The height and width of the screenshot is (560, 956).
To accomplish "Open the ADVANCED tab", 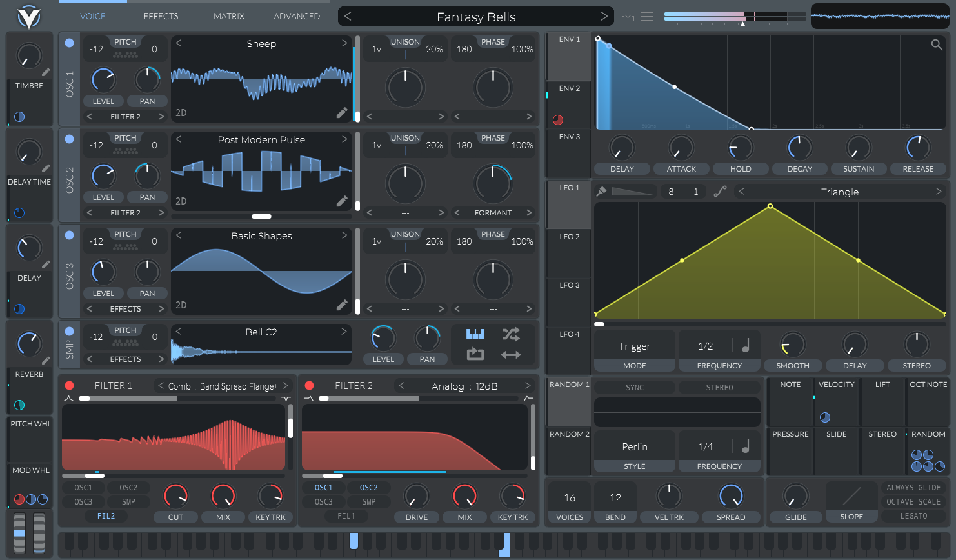I will point(297,16).
